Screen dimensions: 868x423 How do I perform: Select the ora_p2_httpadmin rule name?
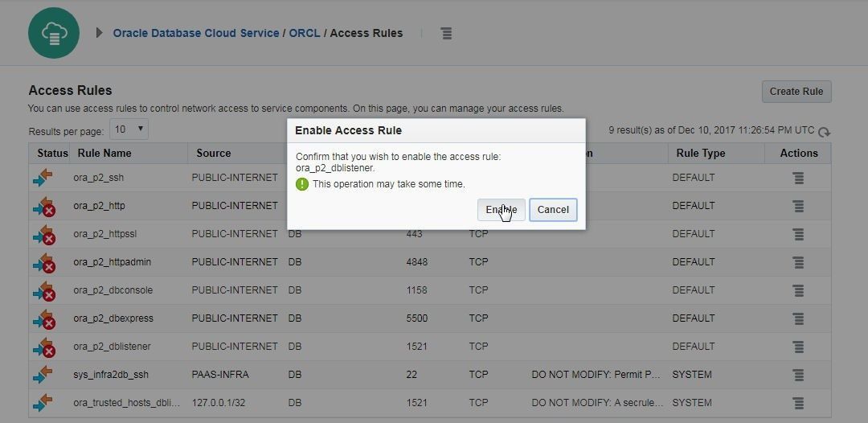[x=113, y=262]
